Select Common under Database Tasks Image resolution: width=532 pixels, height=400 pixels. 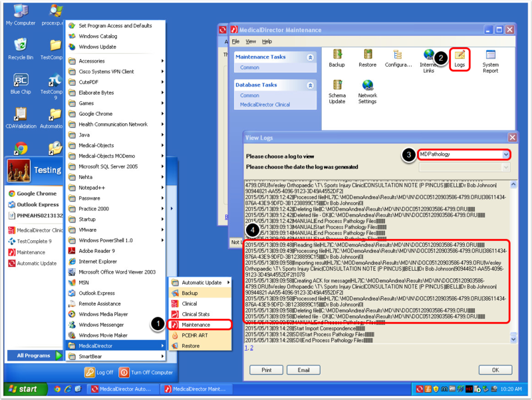click(x=250, y=95)
